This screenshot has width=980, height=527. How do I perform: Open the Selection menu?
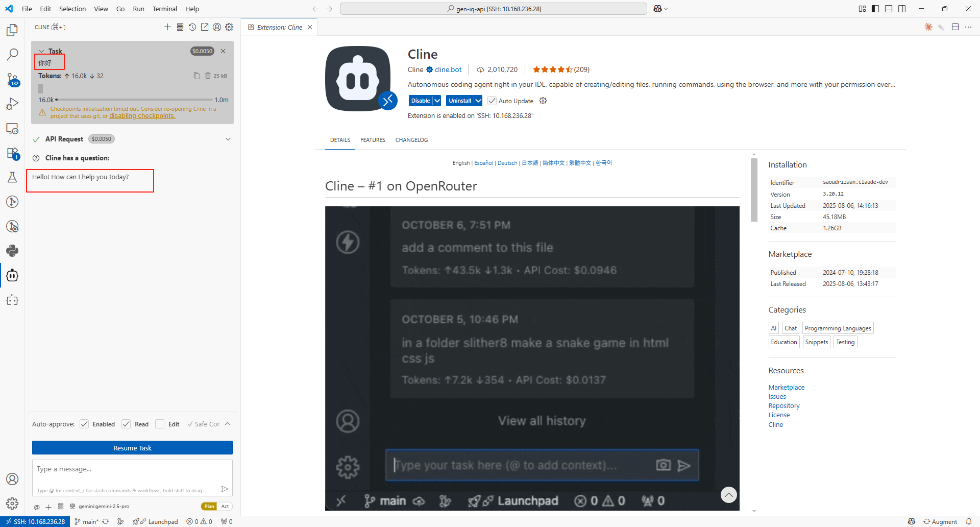tap(72, 9)
